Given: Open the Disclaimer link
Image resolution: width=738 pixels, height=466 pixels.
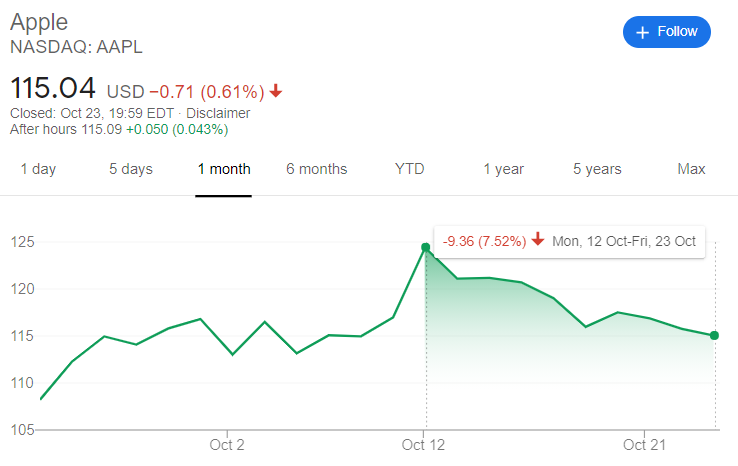Looking at the screenshot, I should point(218,113).
